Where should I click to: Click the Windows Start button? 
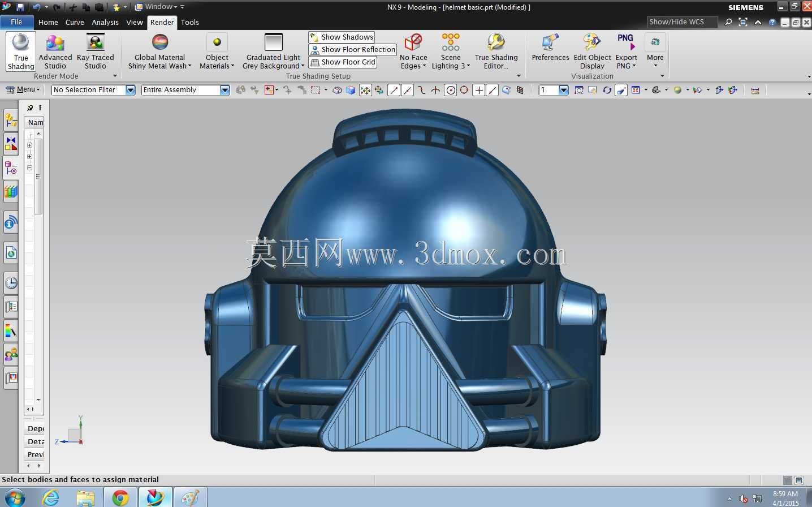(x=15, y=497)
